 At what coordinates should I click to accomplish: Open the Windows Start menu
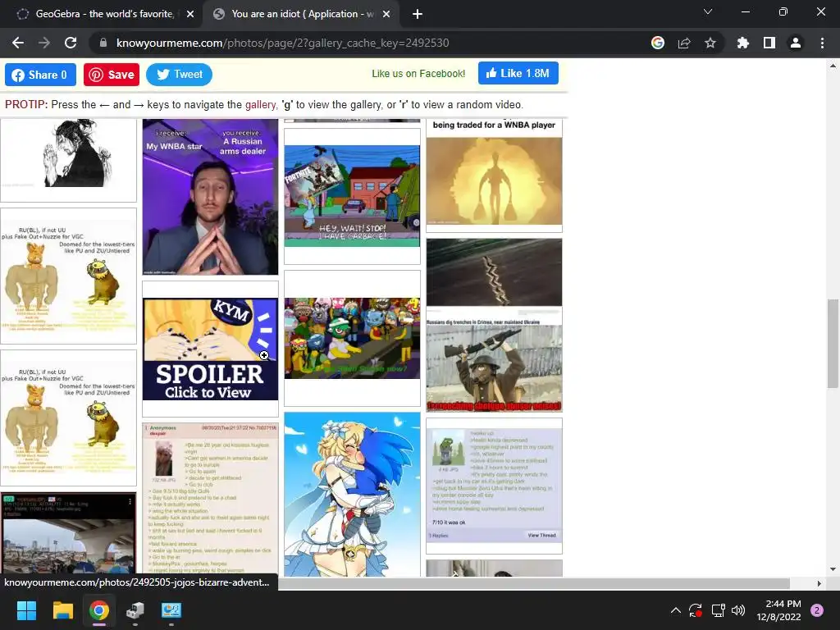tap(26, 610)
